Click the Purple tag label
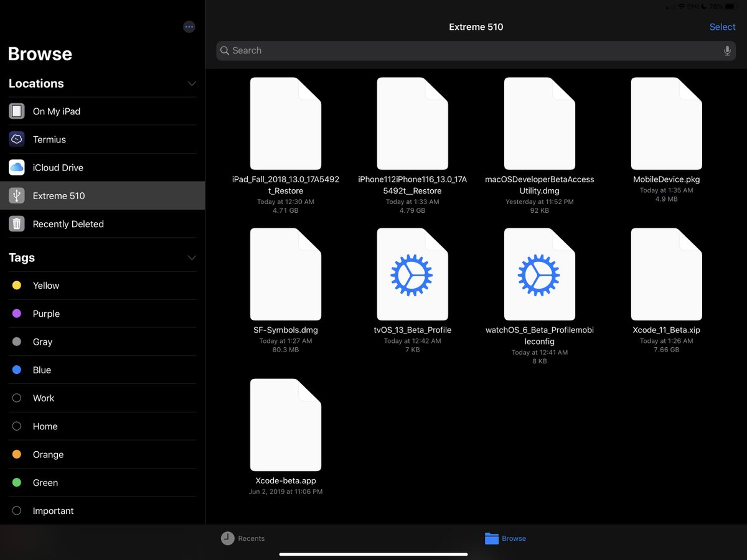The height and width of the screenshot is (560, 747). pyautogui.click(x=46, y=314)
